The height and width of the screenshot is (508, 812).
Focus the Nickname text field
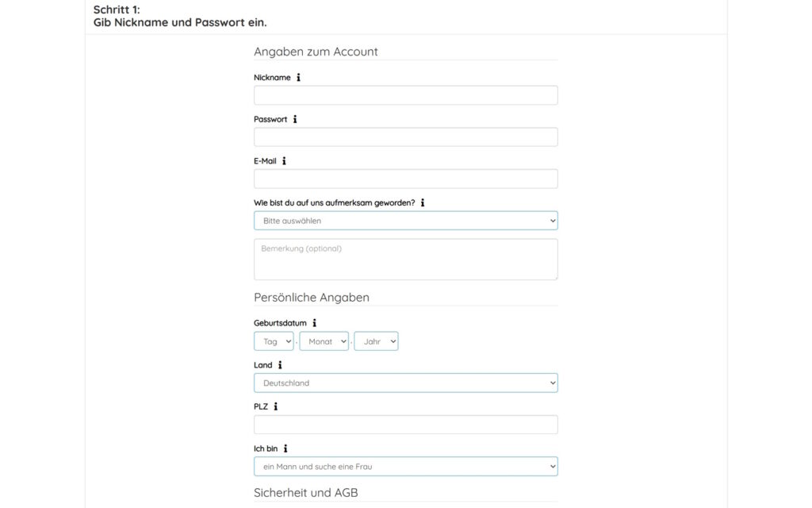[x=405, y=95]
